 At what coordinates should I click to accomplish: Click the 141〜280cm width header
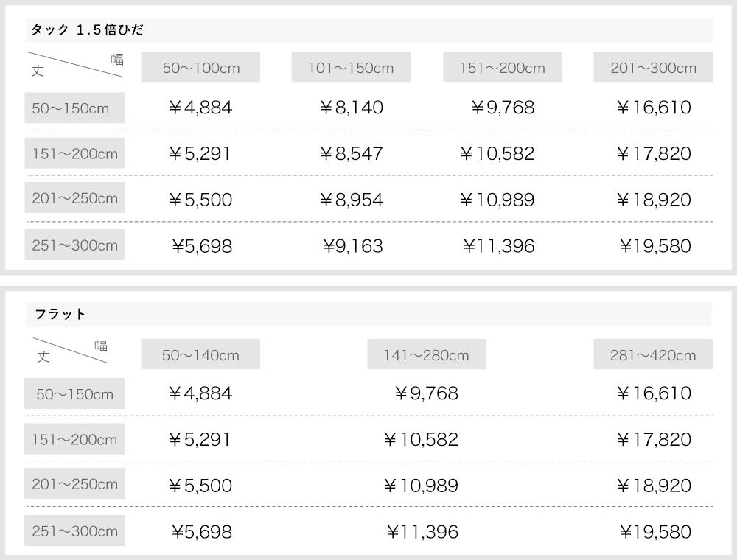click(426, 355)
